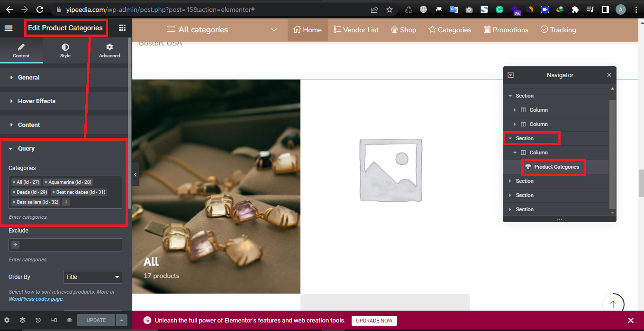Open the History icon in the bottom bar

click(x=38, y=320)
